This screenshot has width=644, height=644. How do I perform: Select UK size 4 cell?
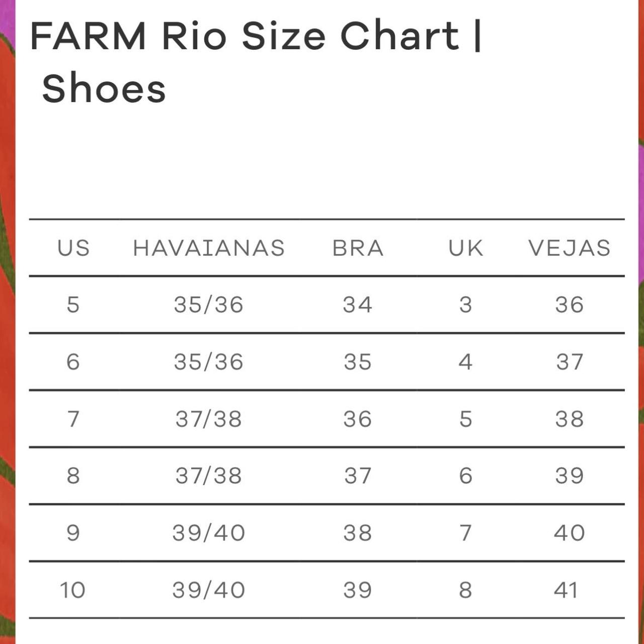pyautogui.click(x=466, y=362)
